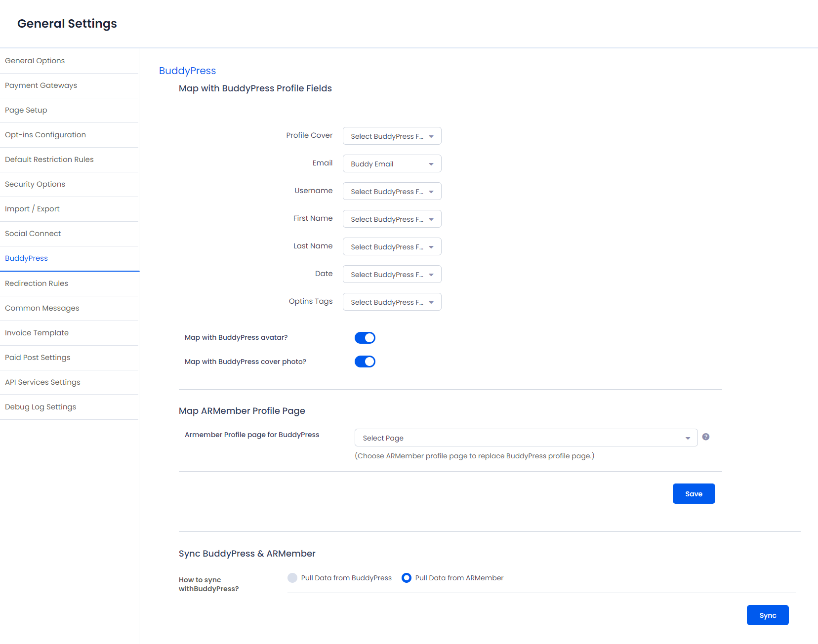Image resolution: width=818 pixels, height=644 pixels.
Task: Open Import / Export tab
Action: click(69, 209)
